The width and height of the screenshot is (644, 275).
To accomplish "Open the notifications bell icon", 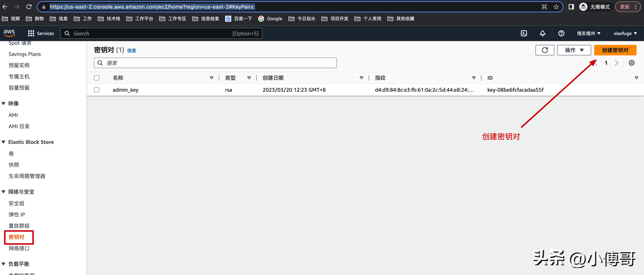I will point(542,33).
